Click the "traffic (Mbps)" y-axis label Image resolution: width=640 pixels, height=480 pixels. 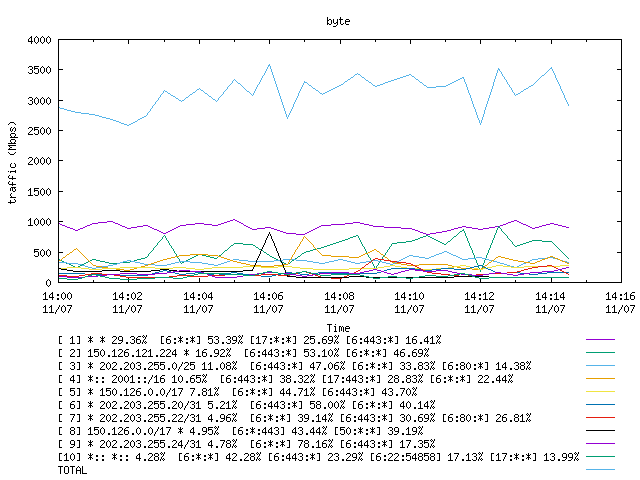click(x=13, y=162)
